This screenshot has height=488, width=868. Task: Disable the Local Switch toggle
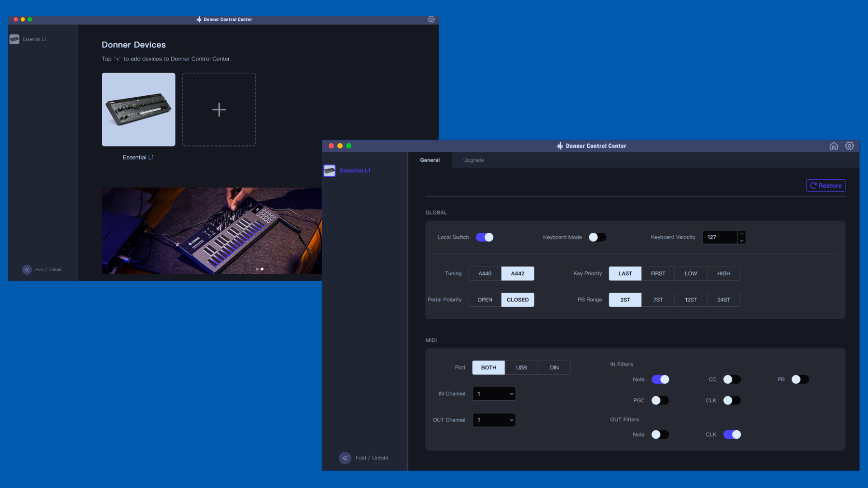[x=485, y=237]
